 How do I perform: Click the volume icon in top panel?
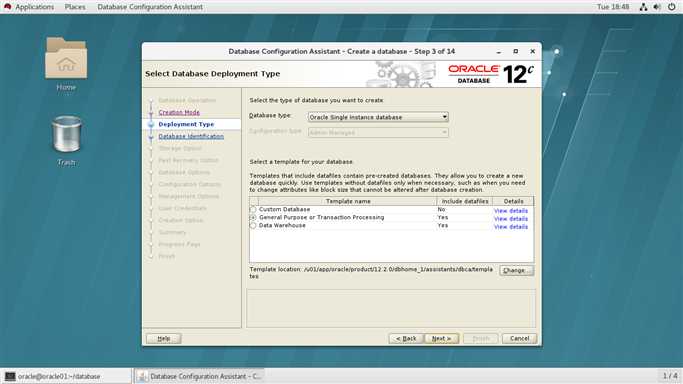point(657,7)
